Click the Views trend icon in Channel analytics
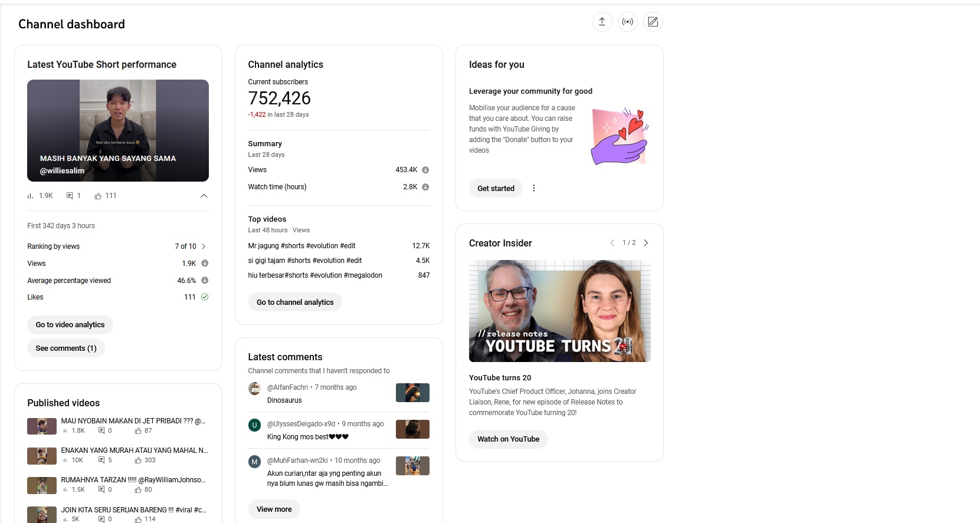This screenshot has height=523, width=980. pos(425,170)
